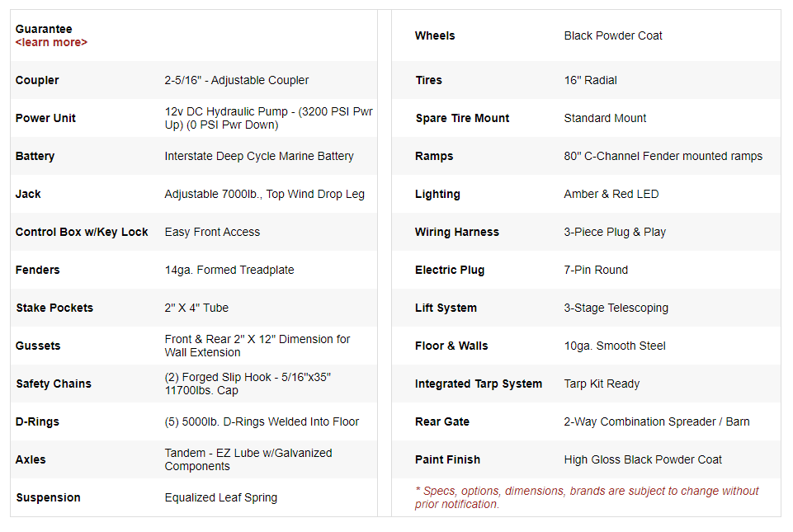The height and width of the screenshot is (532, 793).
Task: Click the D-Rings Welded Into Floor text
Action: (262, 421)
